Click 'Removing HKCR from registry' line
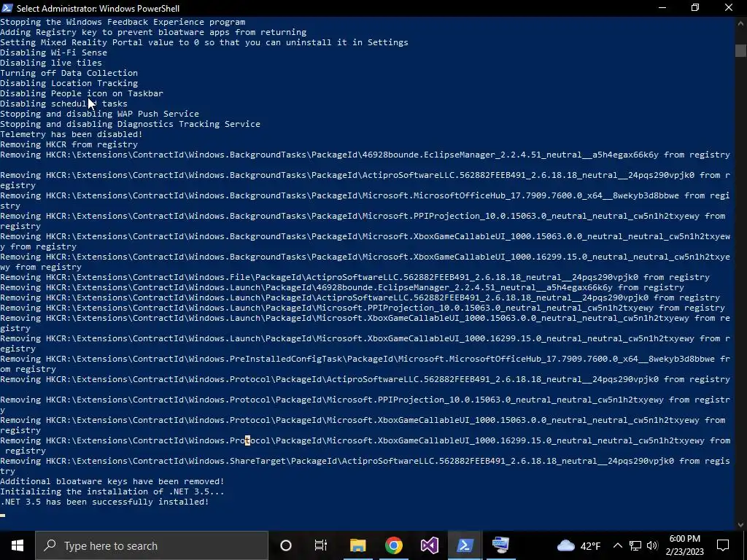747x560 pixels. (x=69, y=144)
